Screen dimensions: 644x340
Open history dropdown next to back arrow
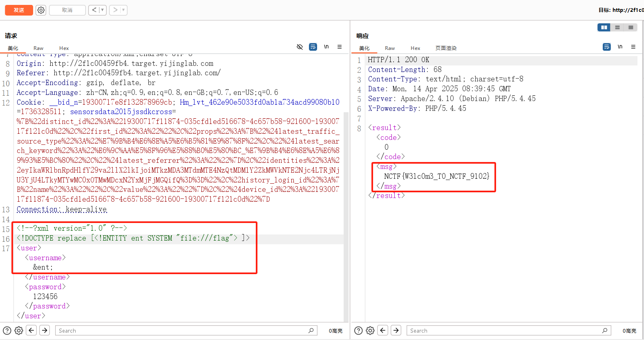coord(103,10)
